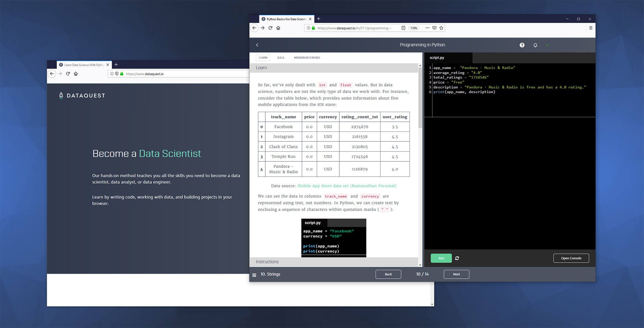The width and height of the screenshot is (644, 328).
Task: Switch to the Q&A tab
Action: 280,58
